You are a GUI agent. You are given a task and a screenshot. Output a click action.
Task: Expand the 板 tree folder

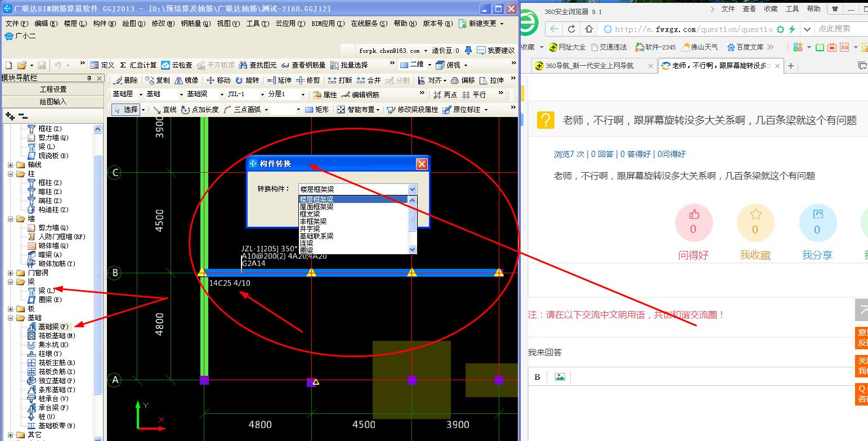click(x=11, y=309)
